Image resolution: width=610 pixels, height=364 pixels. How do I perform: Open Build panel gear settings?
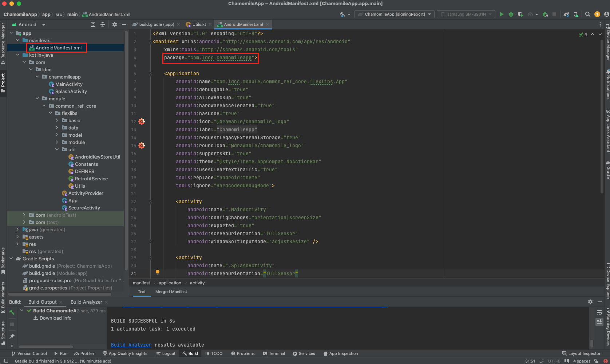590,302
